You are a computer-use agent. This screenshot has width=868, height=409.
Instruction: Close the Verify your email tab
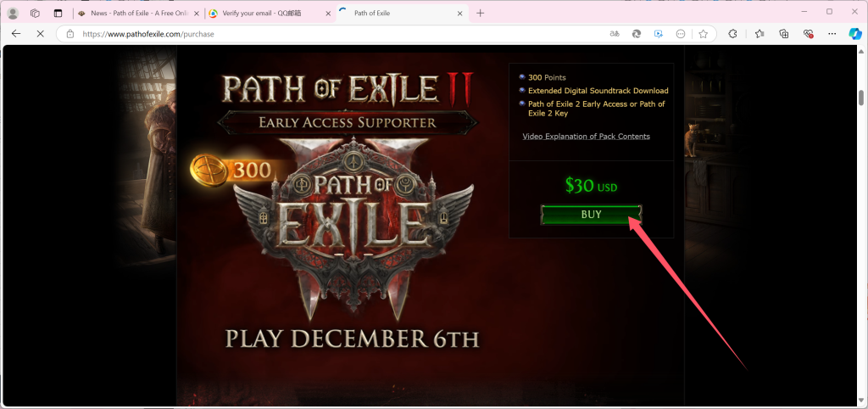pos(328,14)
